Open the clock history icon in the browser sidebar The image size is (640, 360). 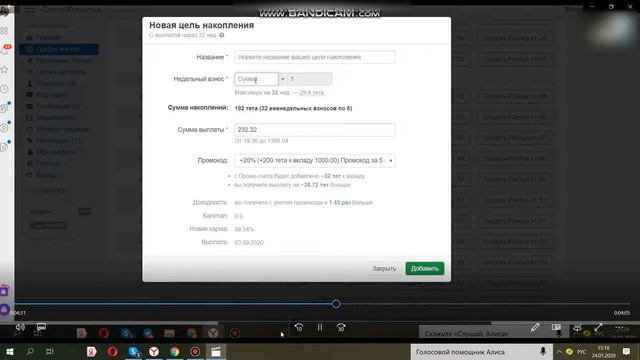pos(4,89)
